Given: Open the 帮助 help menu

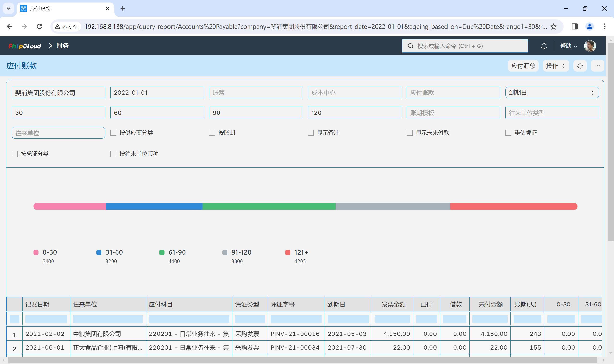Looking at the screenshot, I should (x=568, y=46).
